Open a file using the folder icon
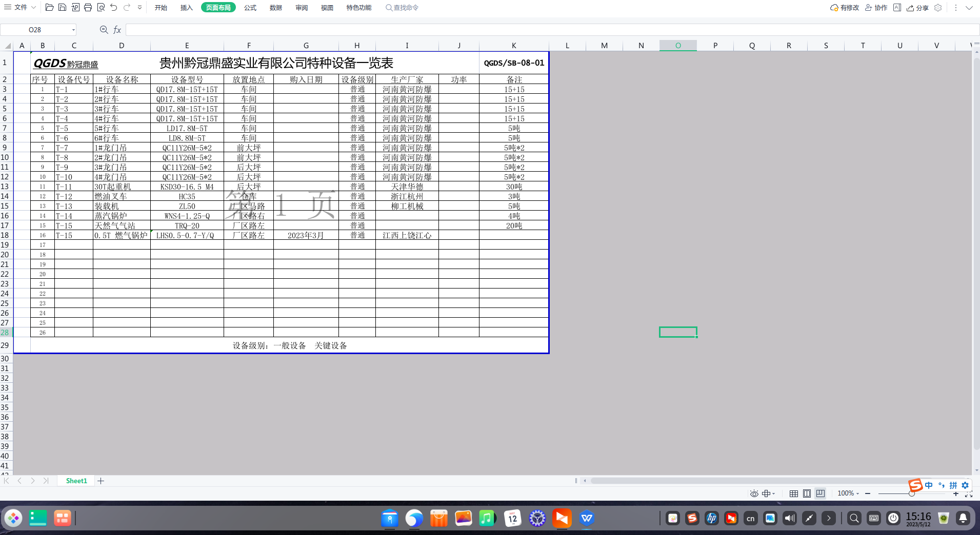 [x=49, y=7]
